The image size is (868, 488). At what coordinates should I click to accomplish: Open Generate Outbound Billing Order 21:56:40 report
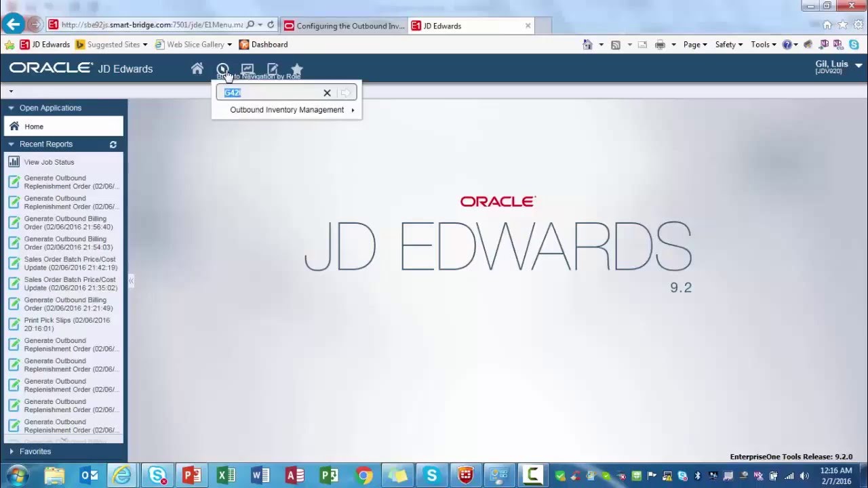pos(68,223)
